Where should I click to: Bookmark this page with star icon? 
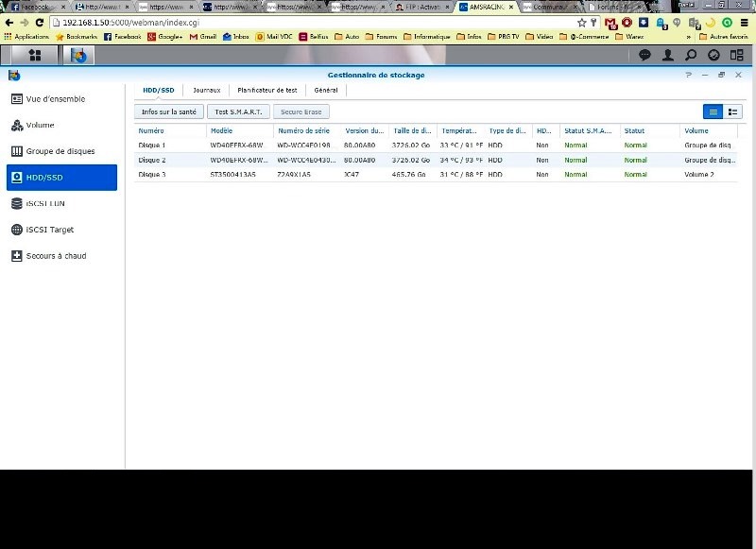pyautogui.click(x=581, y=23)
